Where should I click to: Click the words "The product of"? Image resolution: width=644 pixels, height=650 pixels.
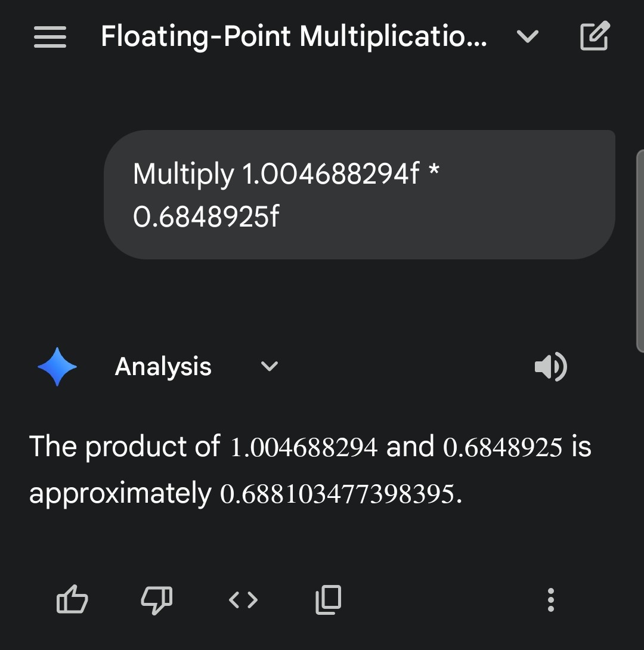click(x=124, y=447)
